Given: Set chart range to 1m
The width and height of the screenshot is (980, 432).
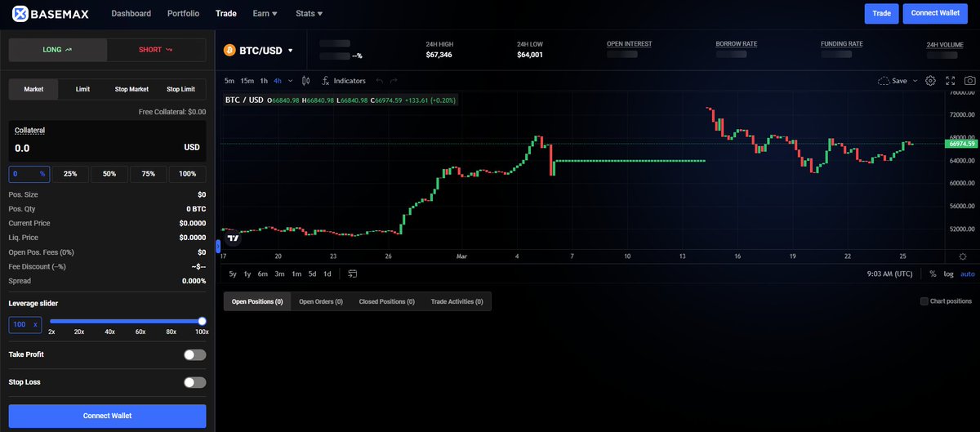Looking at the screenshot, I should pos(296,274).
